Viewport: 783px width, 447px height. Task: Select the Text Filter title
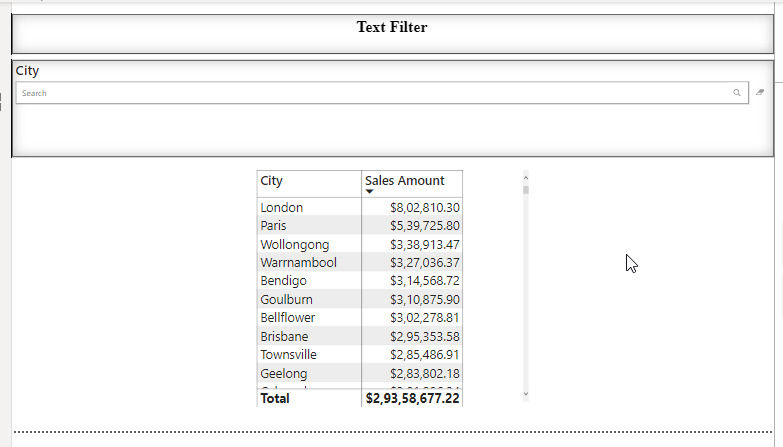click(x=391, y=27)
